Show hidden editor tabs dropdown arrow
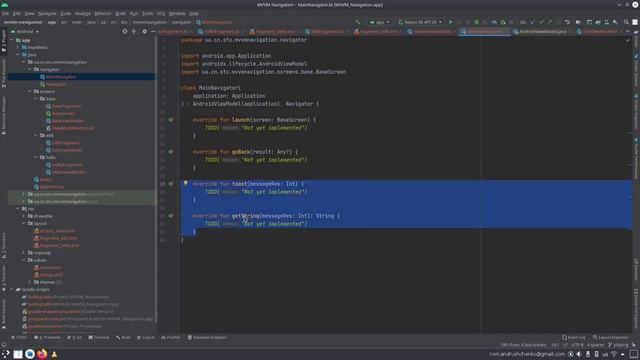The image size is (640, 360). click(627, 31)
